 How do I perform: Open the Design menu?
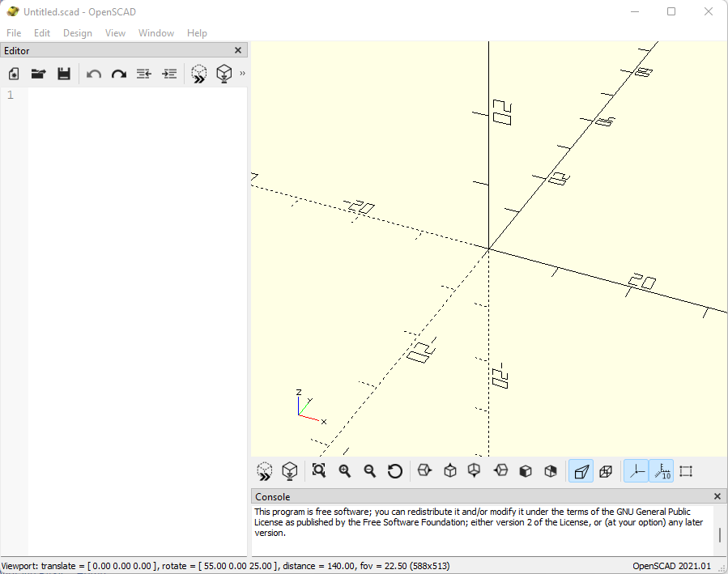pos(78,33)
